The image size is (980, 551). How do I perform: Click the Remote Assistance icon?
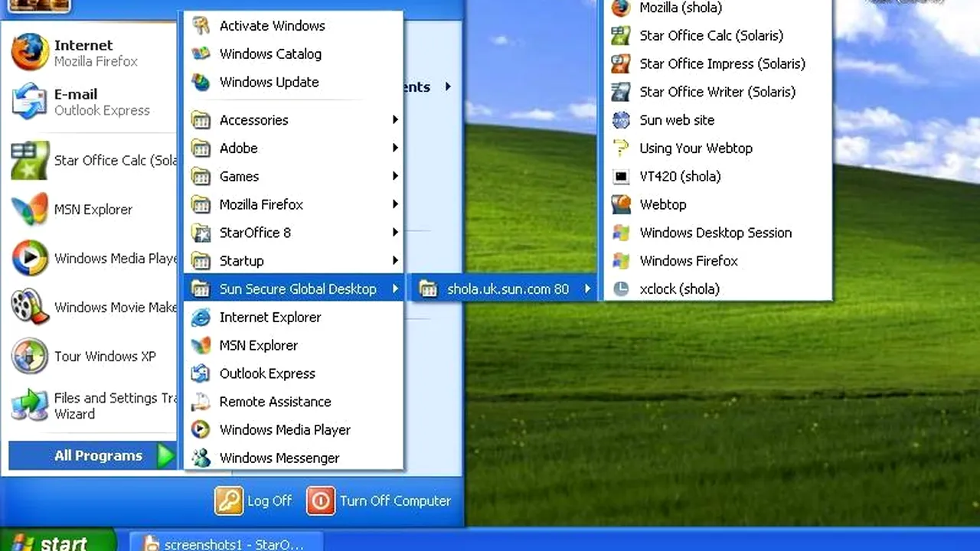coord(201,402)
